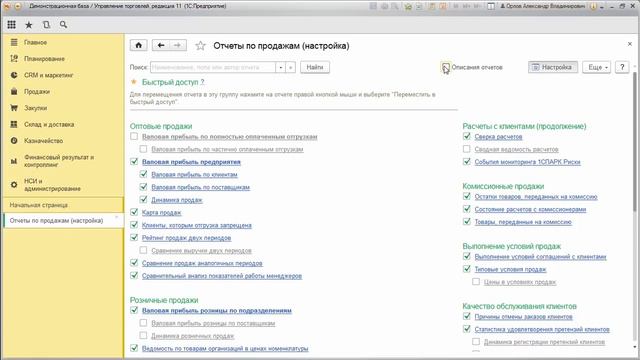The height and width of the screenshot is (360, 640).
Task: Open the CRM и маркетинг section icon
Action: (14, 75)
